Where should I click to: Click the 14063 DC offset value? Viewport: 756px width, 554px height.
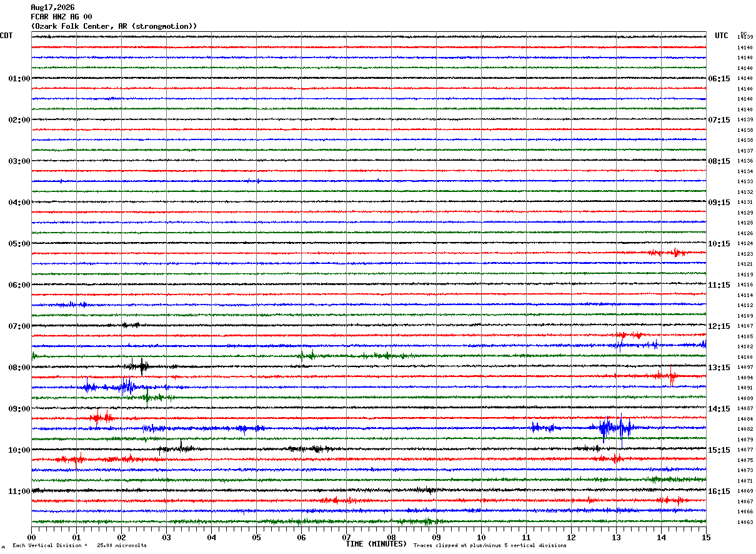pyautogui.click(x=745, y=522)
